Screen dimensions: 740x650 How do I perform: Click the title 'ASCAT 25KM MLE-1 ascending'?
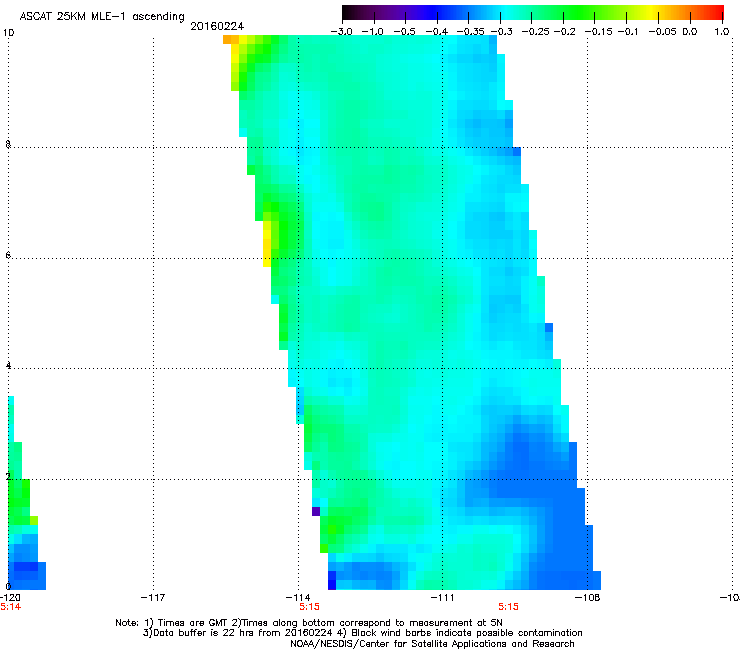(x=102, y=17)
